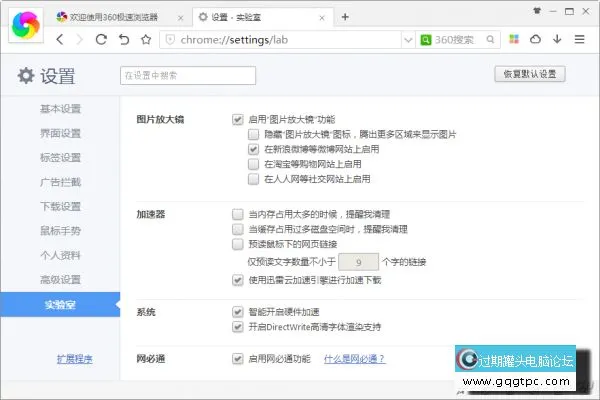This screenshot has height=400, width=600.
Task: Open 标签设置 in the sidebar
Action: [60, 158]
